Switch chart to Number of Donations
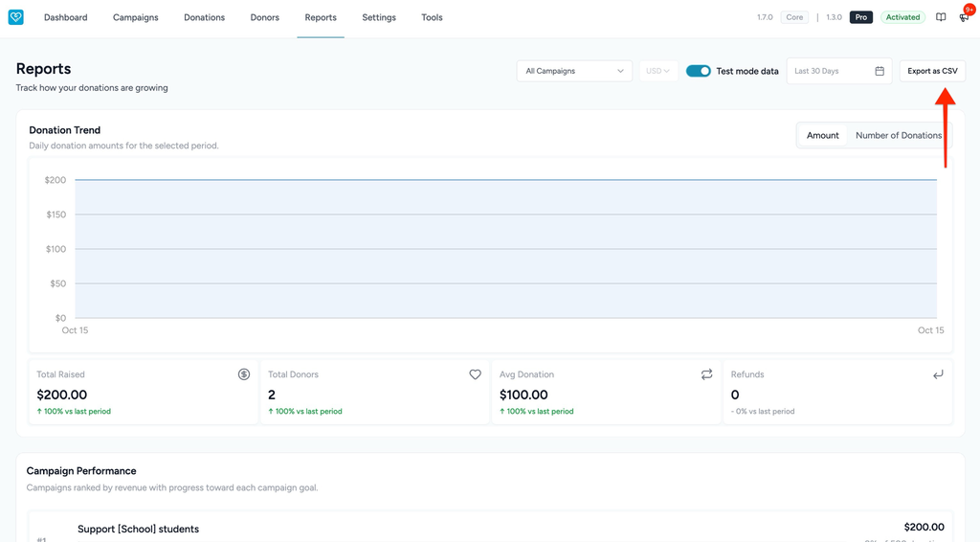Screen dimensions: 980x542 tap(898, 135)
